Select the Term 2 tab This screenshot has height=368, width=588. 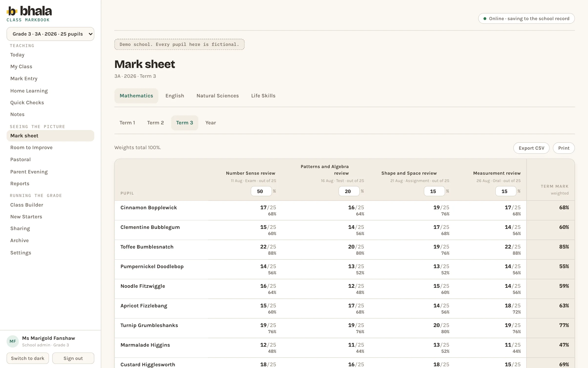pyautogui.click(x=155, y=123)
